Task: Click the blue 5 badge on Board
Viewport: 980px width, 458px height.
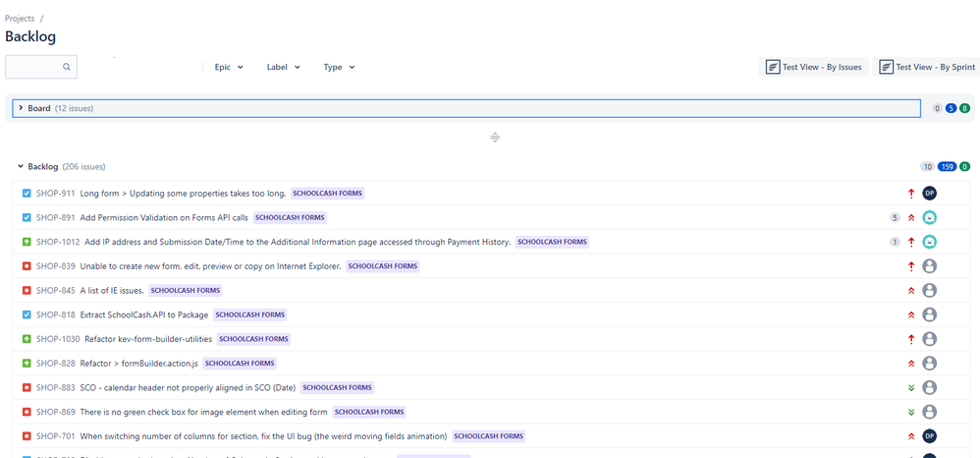Action: coord(952,108)
